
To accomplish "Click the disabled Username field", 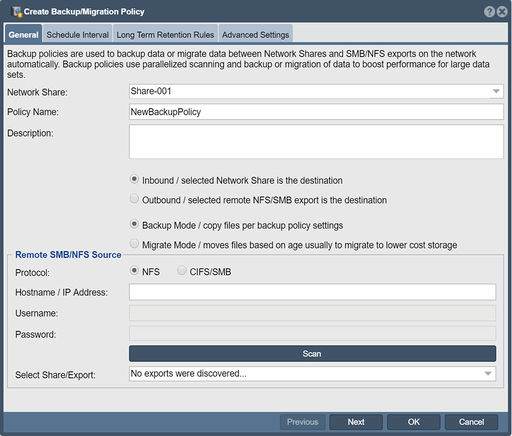I will pos(312,313).
